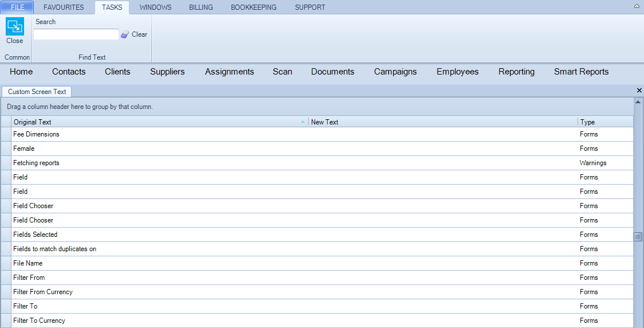Select the Female row

[317, 149]
